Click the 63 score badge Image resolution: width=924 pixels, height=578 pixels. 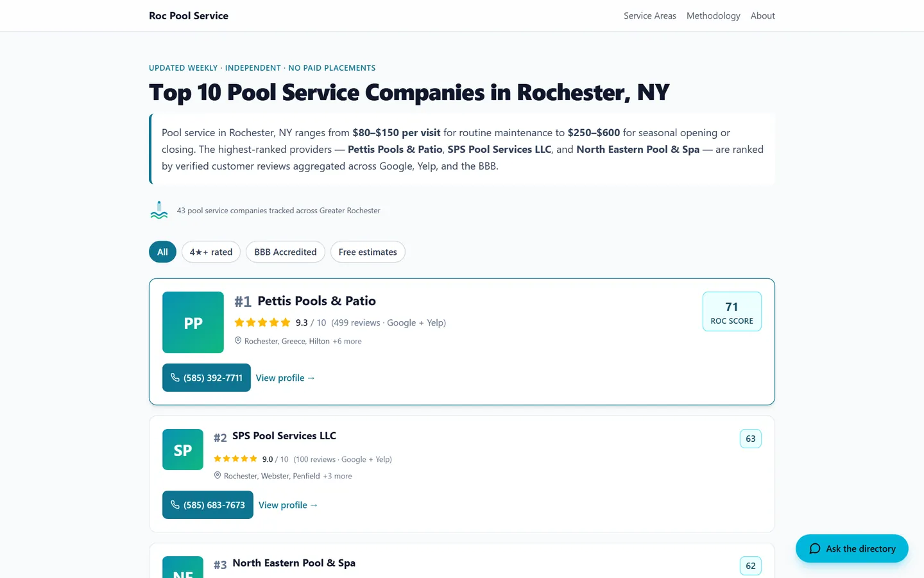tap(751, 439)
